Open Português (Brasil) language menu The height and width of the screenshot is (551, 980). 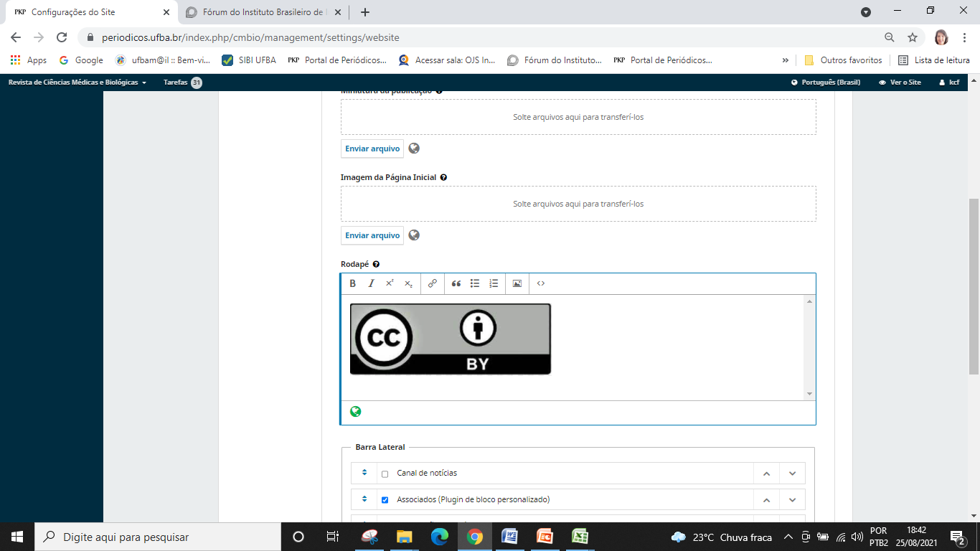pyautogui.click(x=826, y=83)
